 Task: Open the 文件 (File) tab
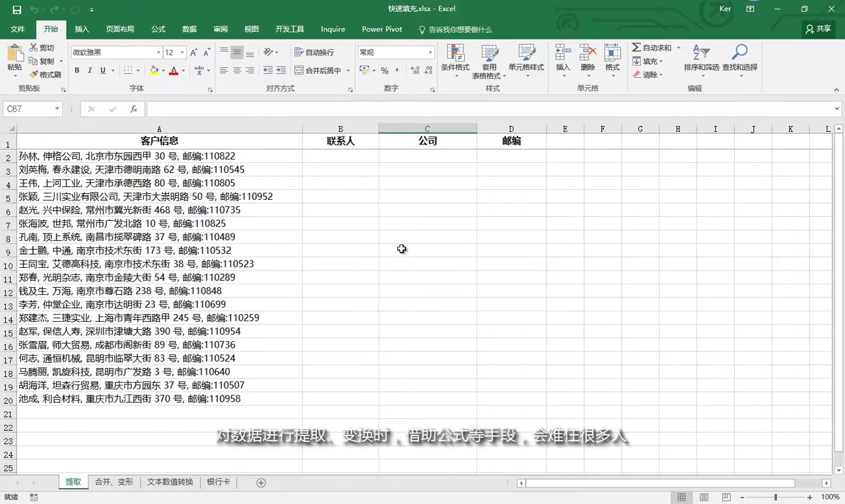(x=18, y=29)
